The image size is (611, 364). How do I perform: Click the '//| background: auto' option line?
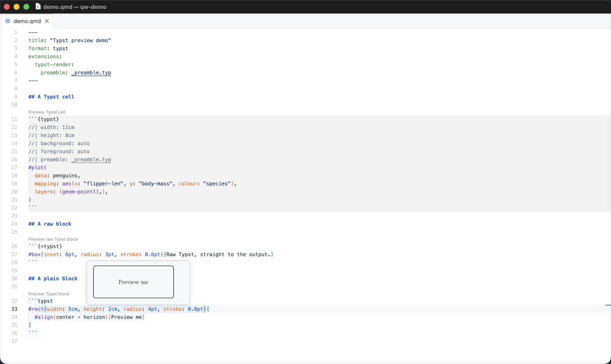click(59, 143)
